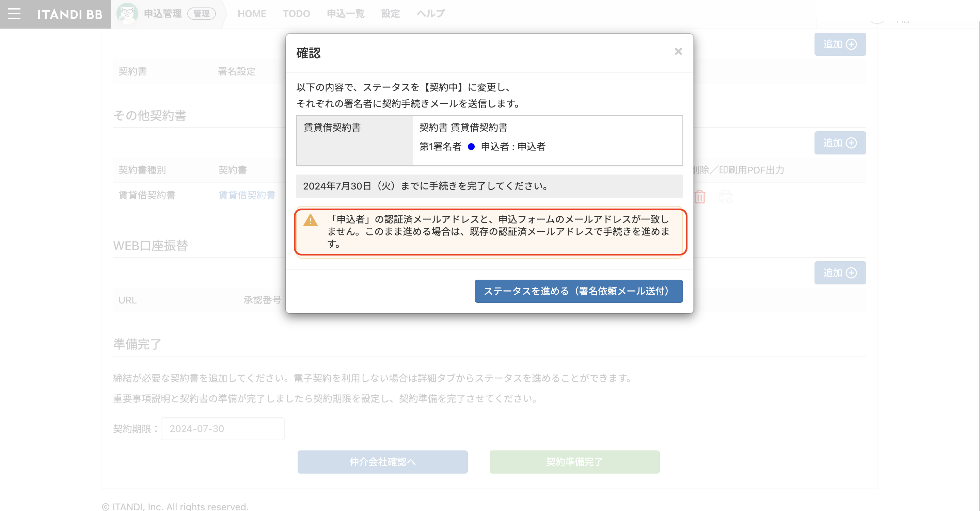Screen dimensions: 980x511
Task: Click the 申込者：申込者 signer text
Action: [513, 147]
